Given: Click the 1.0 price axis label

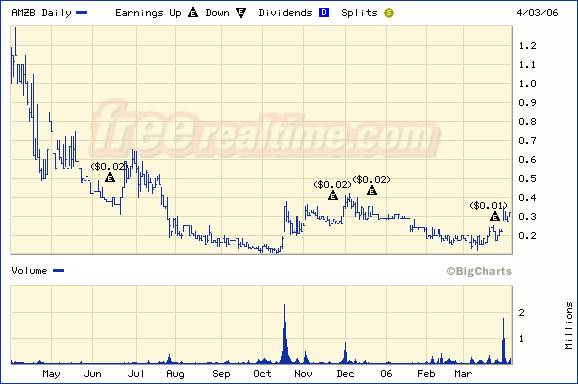Looking at the screenshot, I should tap(527, 84).
